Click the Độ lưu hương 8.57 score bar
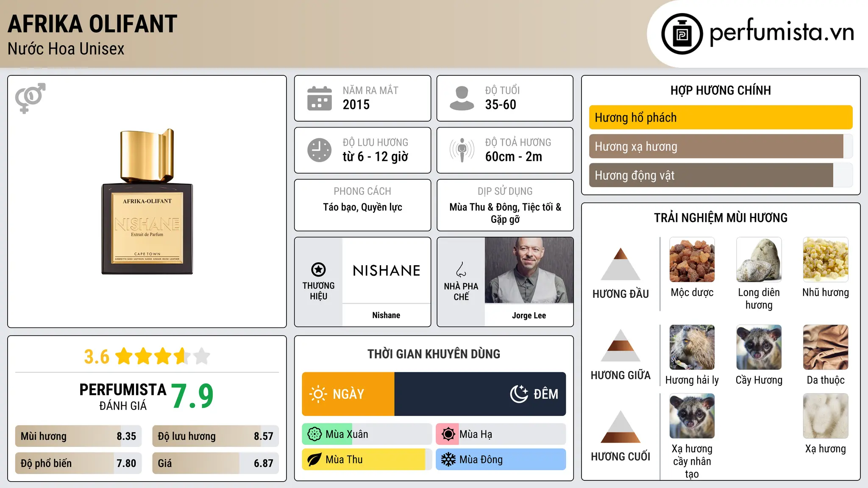This screenshot has width=868, height=488. coord(216,436)
